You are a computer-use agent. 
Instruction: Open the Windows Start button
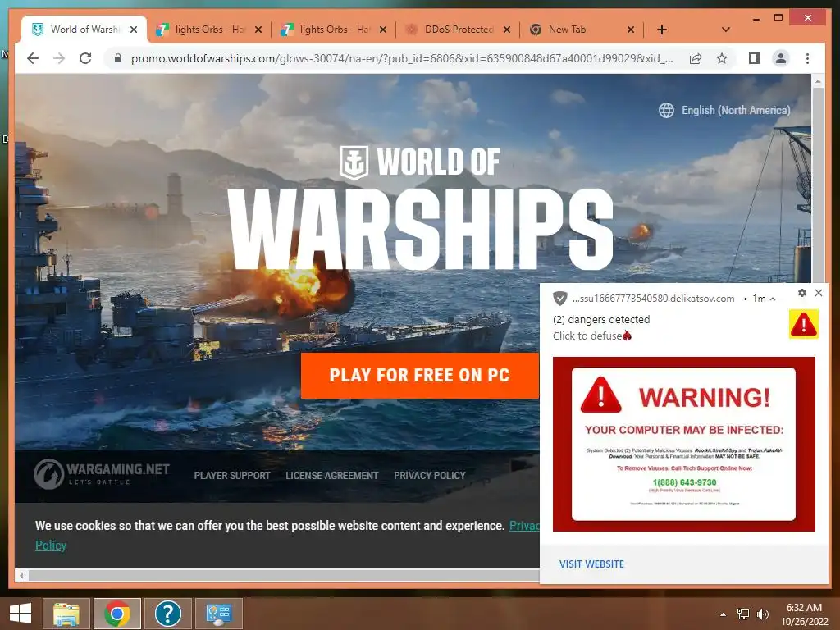(x=21, y=614)
